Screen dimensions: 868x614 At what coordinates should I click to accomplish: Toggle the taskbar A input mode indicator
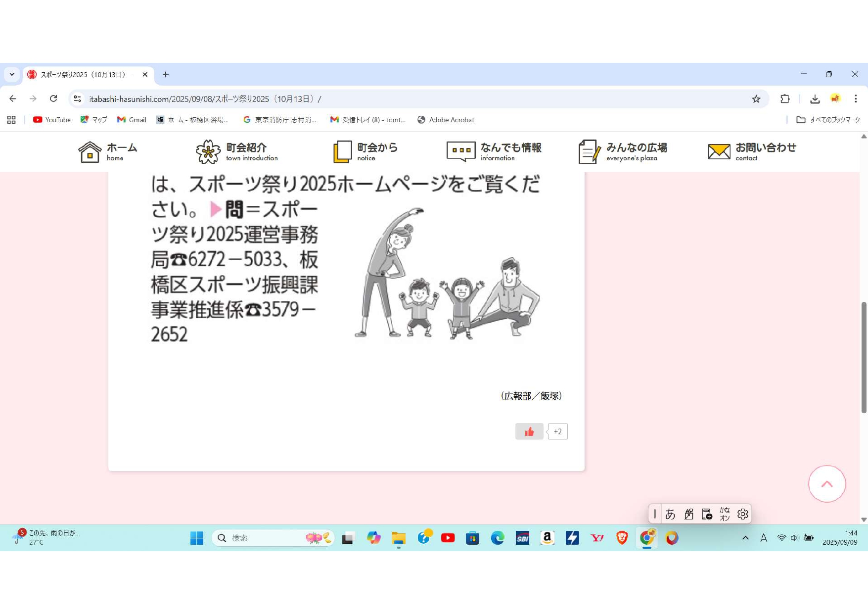(763, 538)
